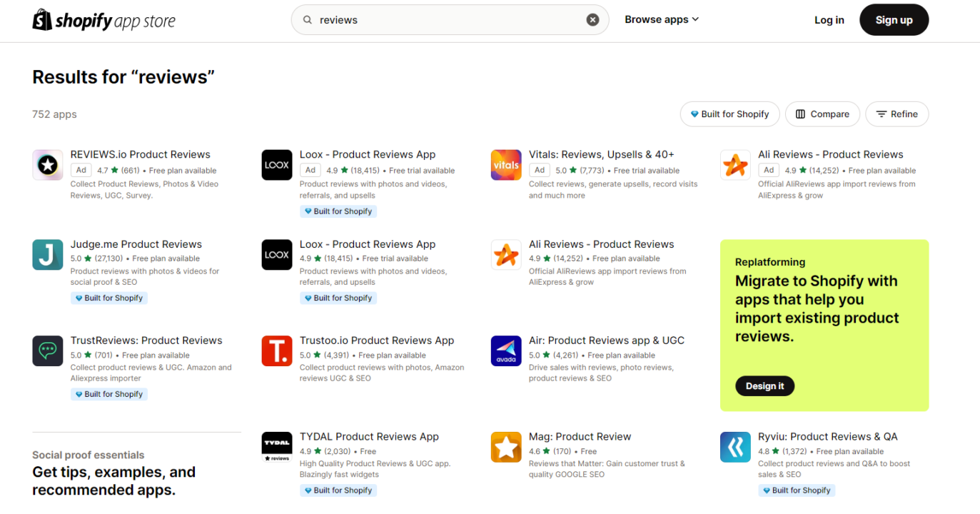Click the Sign up button
Screen dimensions: 980x514
(x=894, y=20)
